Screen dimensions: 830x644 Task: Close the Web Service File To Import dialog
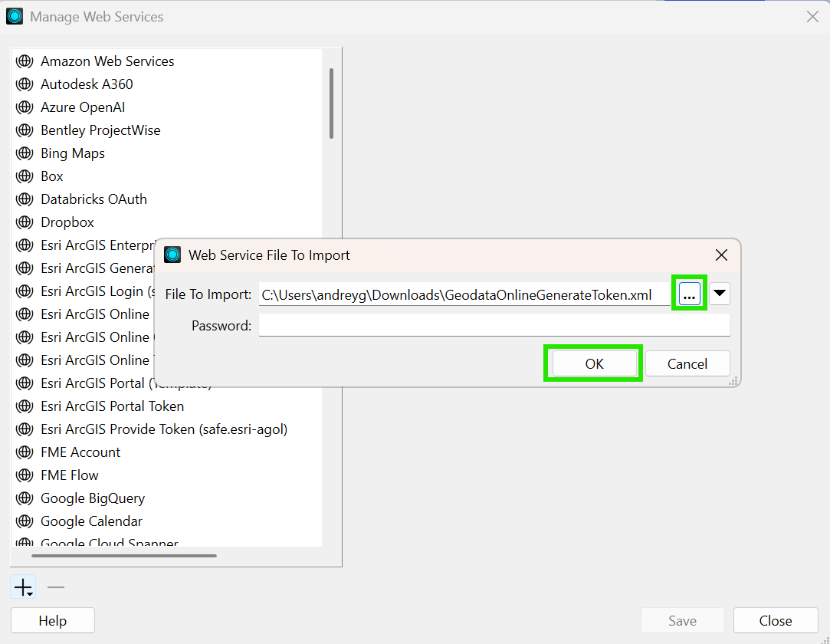(721, 255)
